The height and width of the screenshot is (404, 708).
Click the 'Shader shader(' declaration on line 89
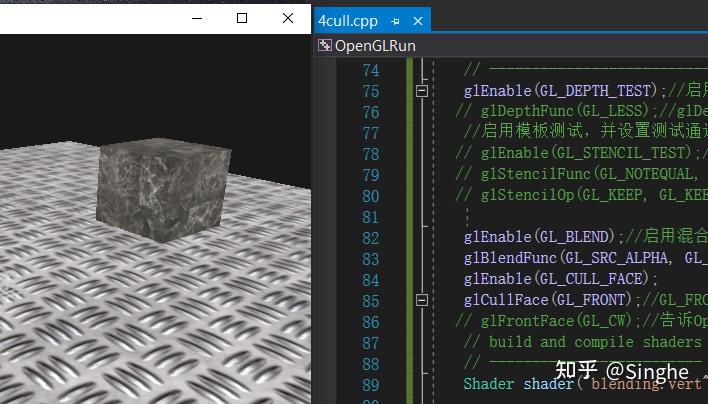(524, 384)
